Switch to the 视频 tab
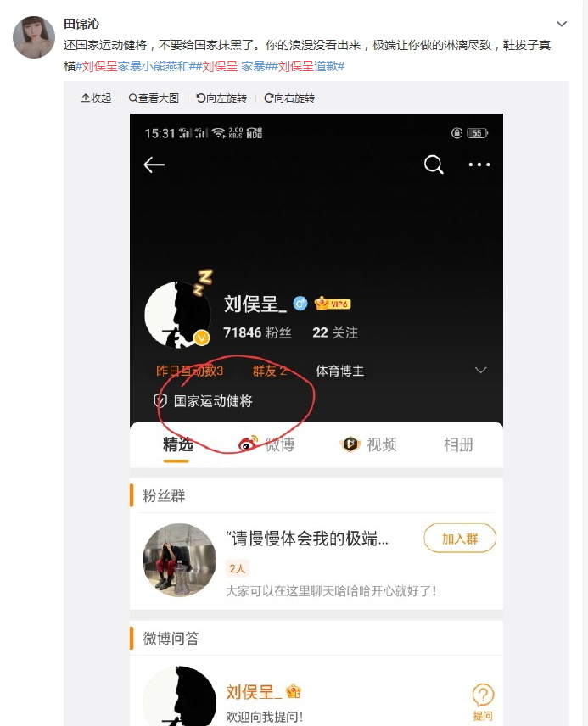The image size is (588, 726). [369, 444]
